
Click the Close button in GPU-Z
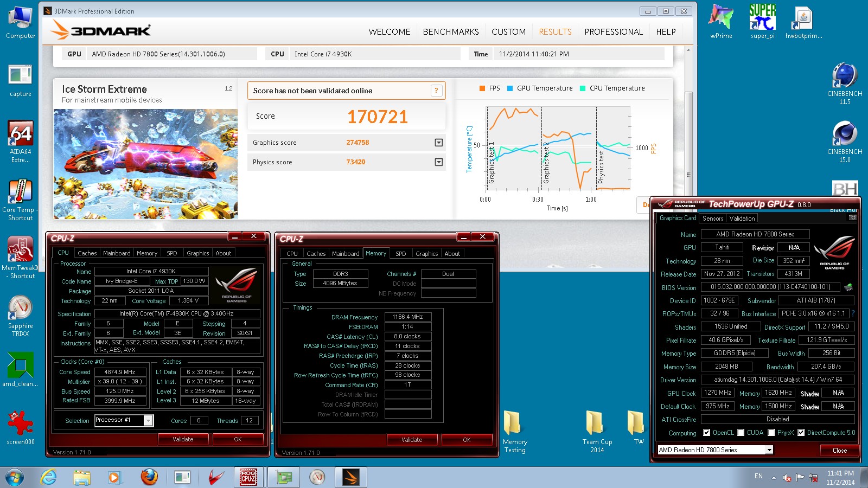click(840, 451)
